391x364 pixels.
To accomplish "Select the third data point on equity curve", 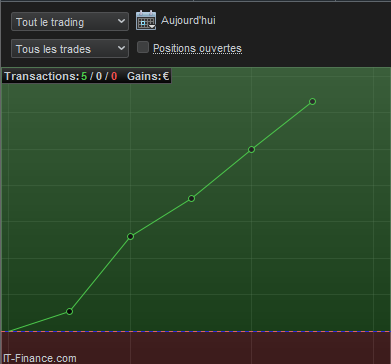I will click(191, 198).
